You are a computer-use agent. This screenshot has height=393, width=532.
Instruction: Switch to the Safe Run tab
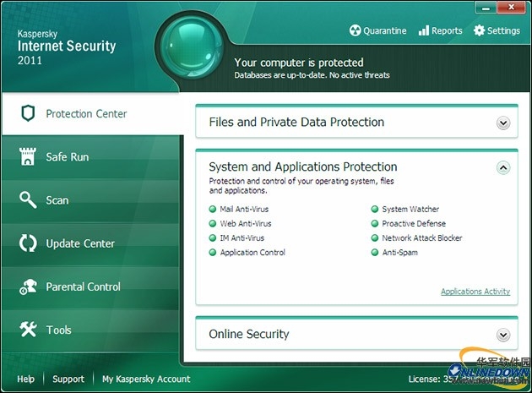tap(68, 157)
